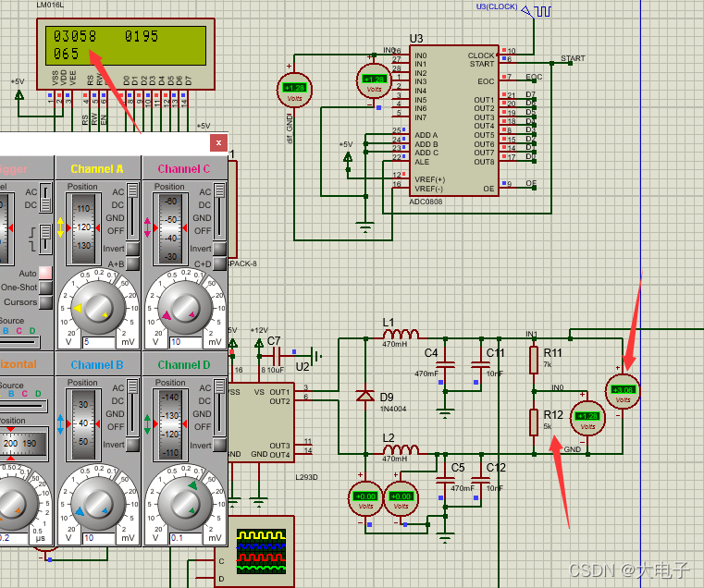Image resolution: width=704 pixels, height=588 pixels.
Task: Click the D9 1N4004 diode symbol
Action: click(365, 396)
